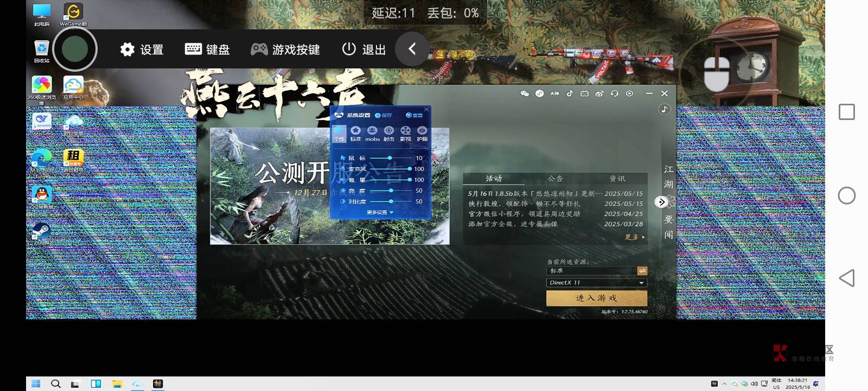The width and height of the screenshot is (868, 391).
Task: Open the TikTok/Douyin link icon
Action: [570, 93]
